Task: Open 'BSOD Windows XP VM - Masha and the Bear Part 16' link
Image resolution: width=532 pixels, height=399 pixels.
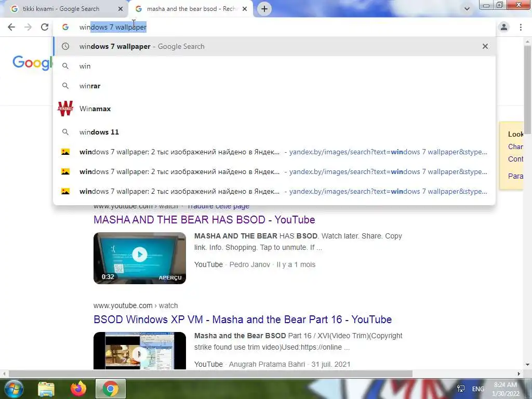Action: coord(243,320)
